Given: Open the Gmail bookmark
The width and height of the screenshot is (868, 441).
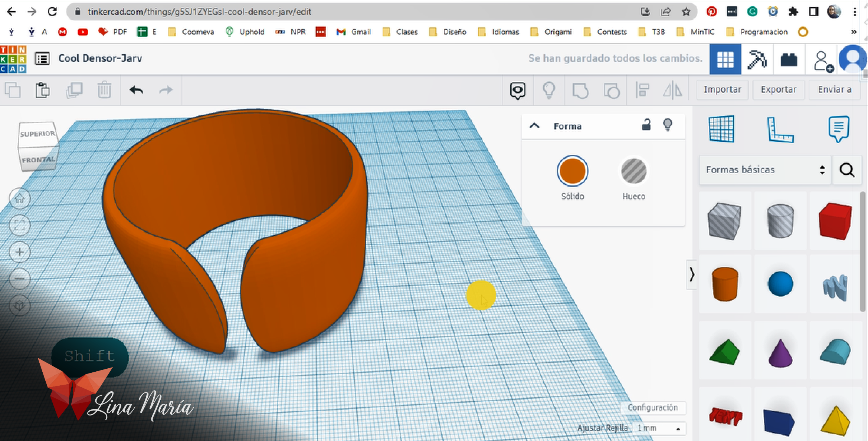Looking at the screenshot, I should pyautogui.click(x=354, y=32).
